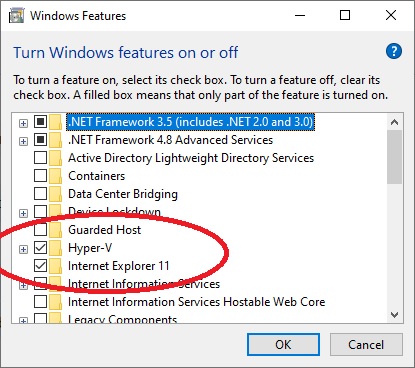The width and height of the screenshot is (415, 368).
Task: Click the blue help question mark icon
Action: point(394,51)
